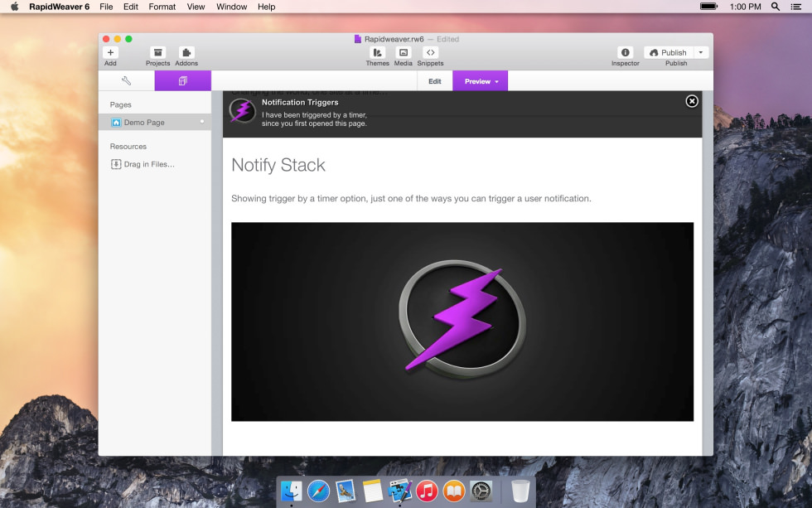This screenshot has height=508, width=812.
Task: Open the Mail stamp icon in Dock
Action: [346, 491]
